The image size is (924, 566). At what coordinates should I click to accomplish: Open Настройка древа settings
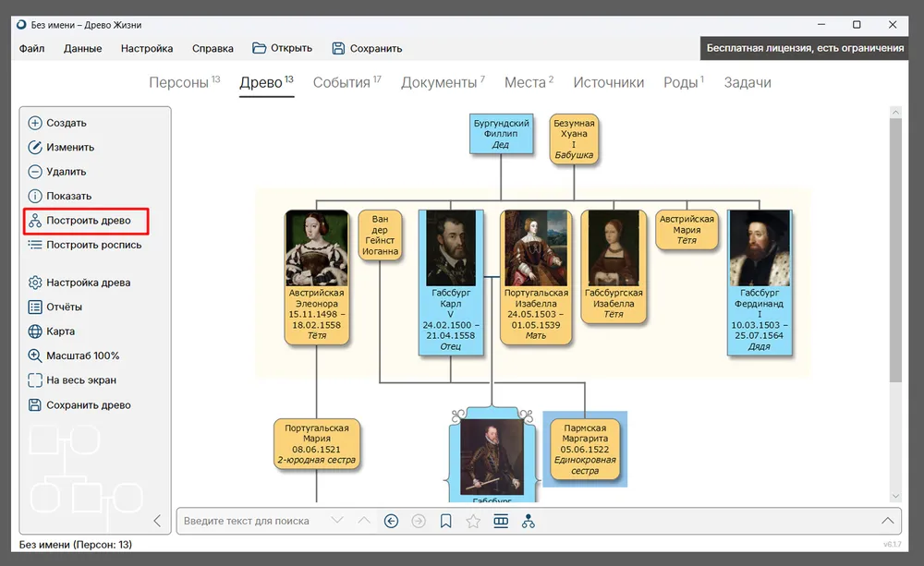(88, 283)
